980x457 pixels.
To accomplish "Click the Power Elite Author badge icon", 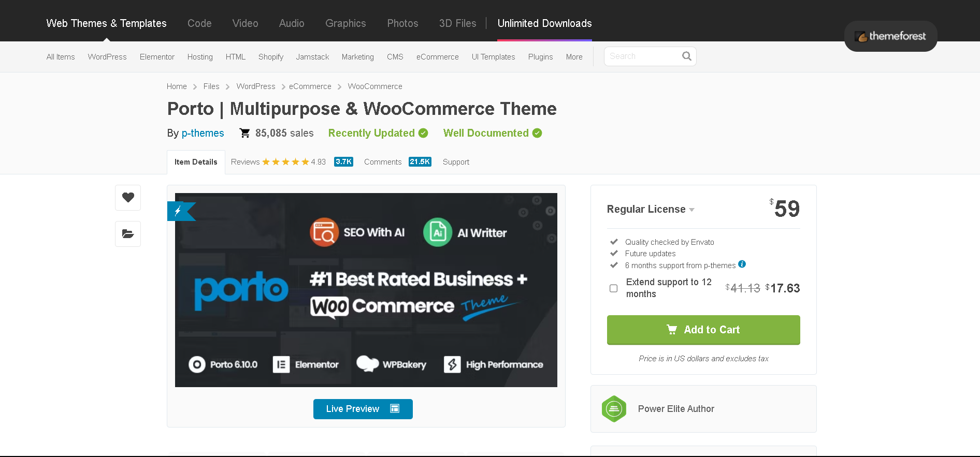I will coord(614,409).
